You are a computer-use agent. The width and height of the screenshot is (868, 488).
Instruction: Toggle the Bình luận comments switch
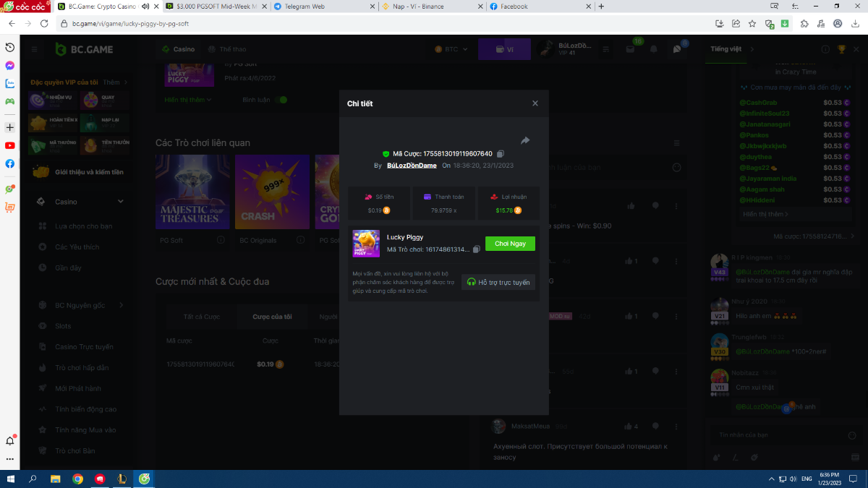pyautogui.click(x=281, y=100)
